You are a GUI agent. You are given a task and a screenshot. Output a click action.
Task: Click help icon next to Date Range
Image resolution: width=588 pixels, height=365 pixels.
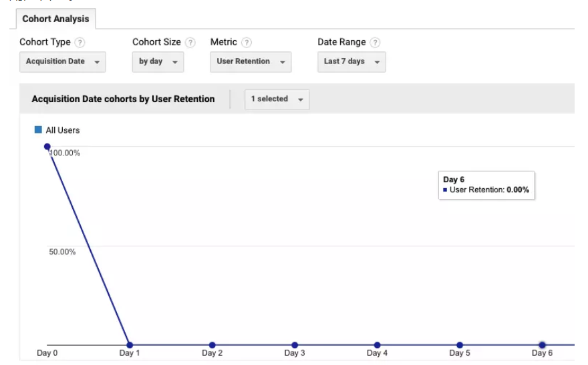375,43
